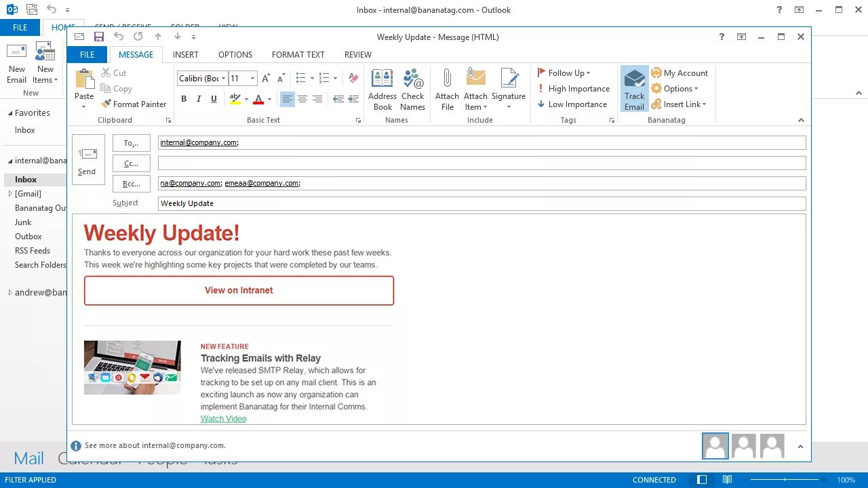The height and width of the screenshot is (488, 868).
Task: Open the numbering list dropdown arrow
Action: [x=335, y=79]
